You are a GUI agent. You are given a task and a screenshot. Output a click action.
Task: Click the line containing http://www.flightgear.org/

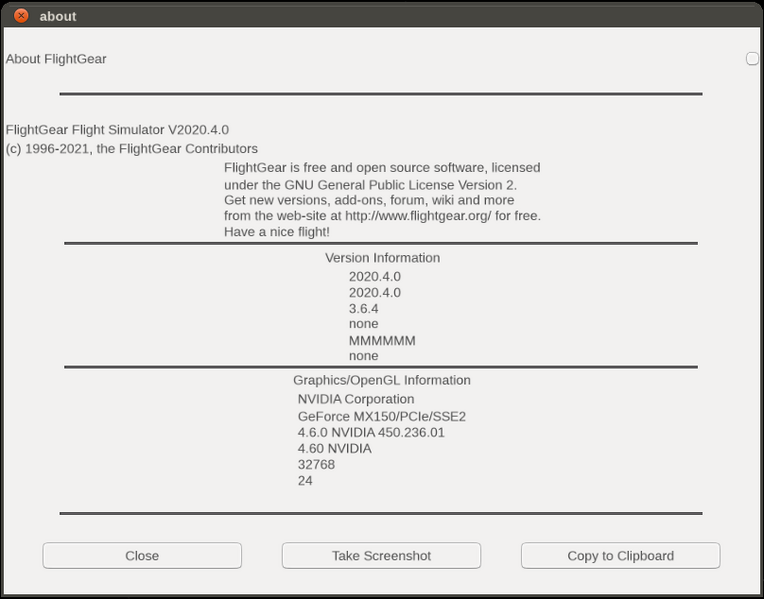(x=382, y=215)
